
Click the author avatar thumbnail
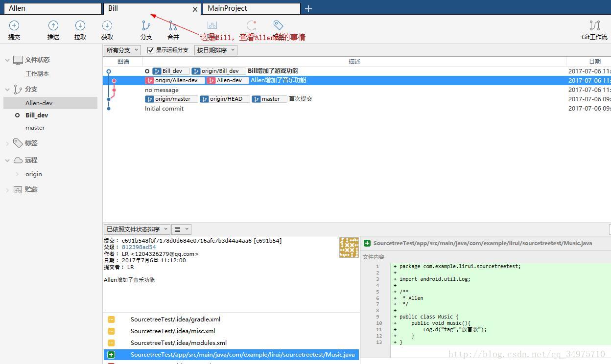tap(349, 248)
